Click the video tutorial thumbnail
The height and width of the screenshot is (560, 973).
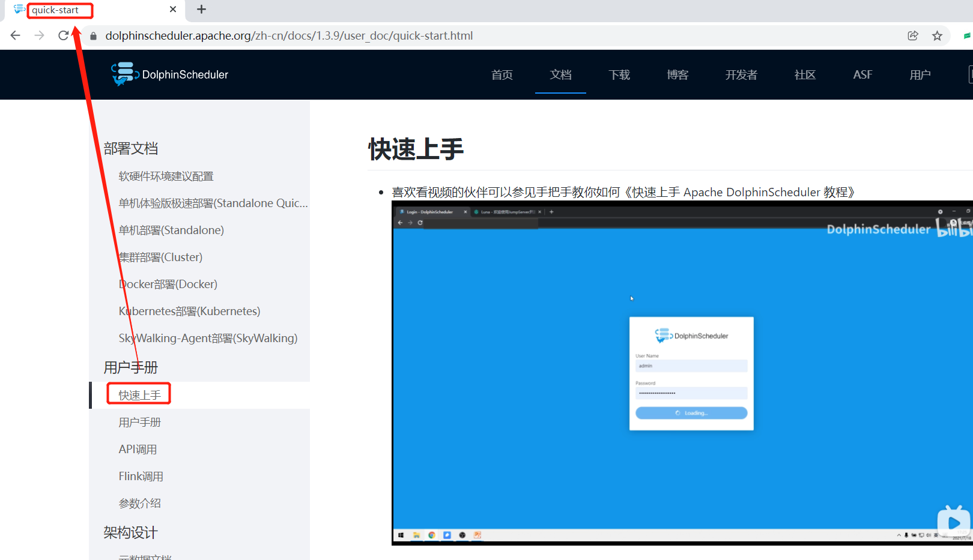[682, 373]
